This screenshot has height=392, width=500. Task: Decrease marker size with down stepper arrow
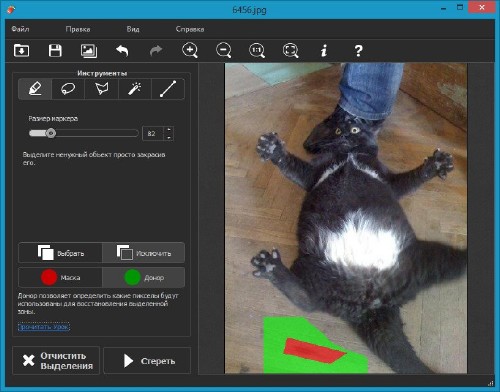click(x=169, y=137)
